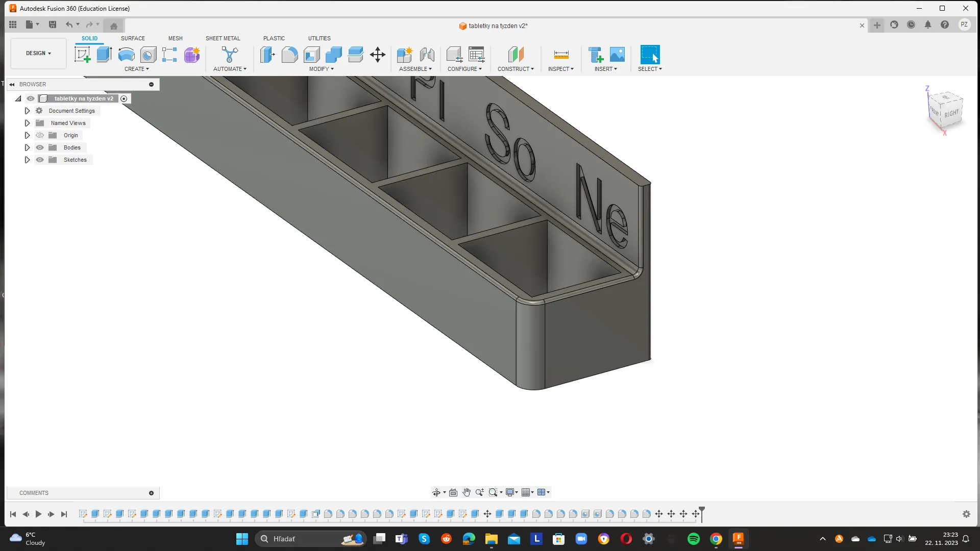This screenshot has width=980, height=551.
Task: Select the Shell tool
Action: pyautogui.click(x=311, y=55)
